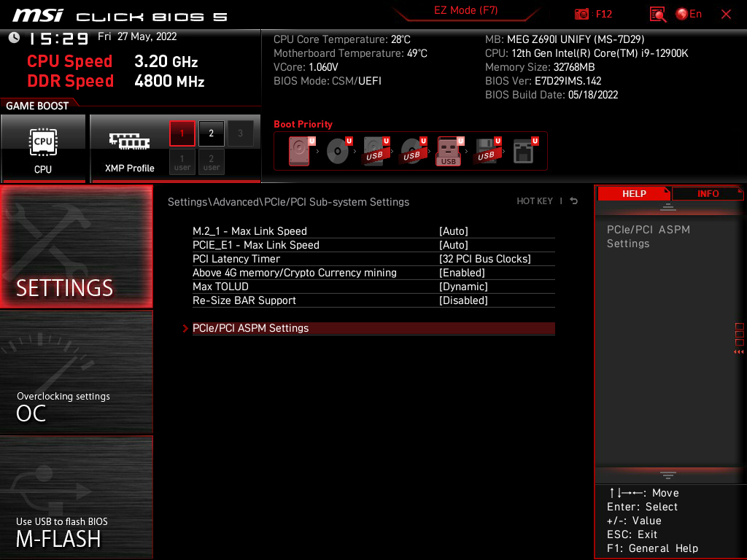Click the red chevron beside ASPM Settings

pyautogui.click(x=185, y=329)
